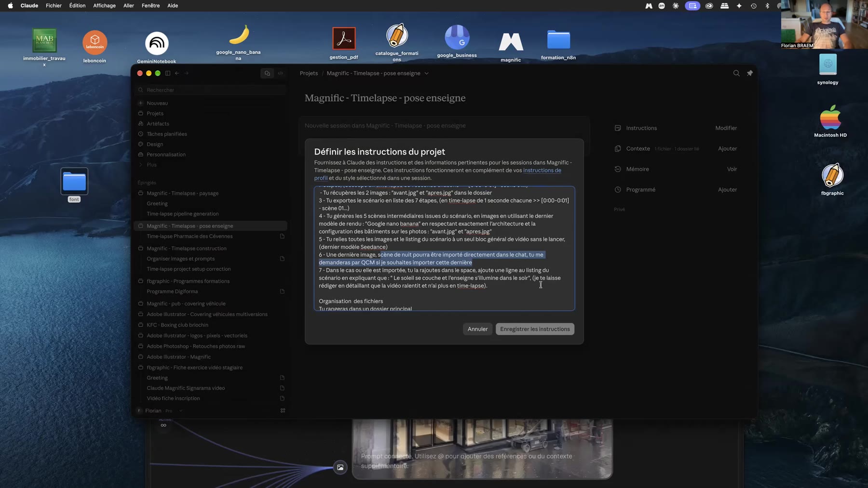Open the leboncoin desktop icon

tap(95, 47)
